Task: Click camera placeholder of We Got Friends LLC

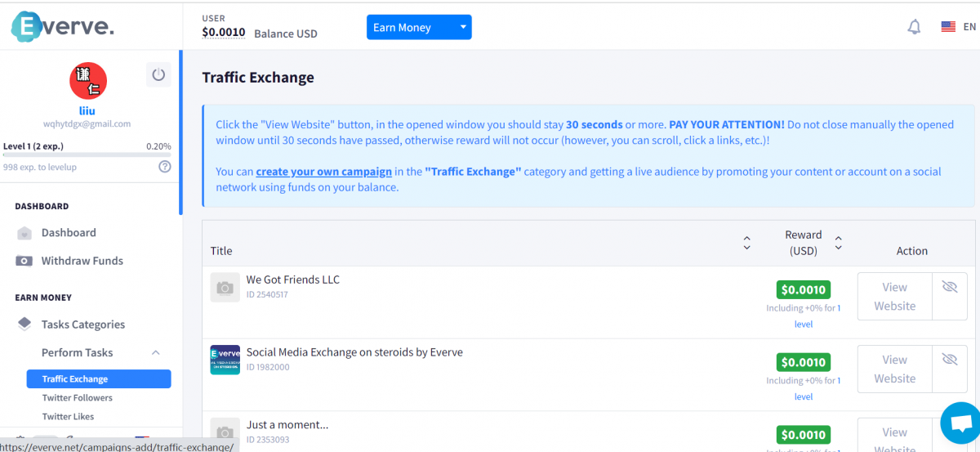Action: pos(225,288)
